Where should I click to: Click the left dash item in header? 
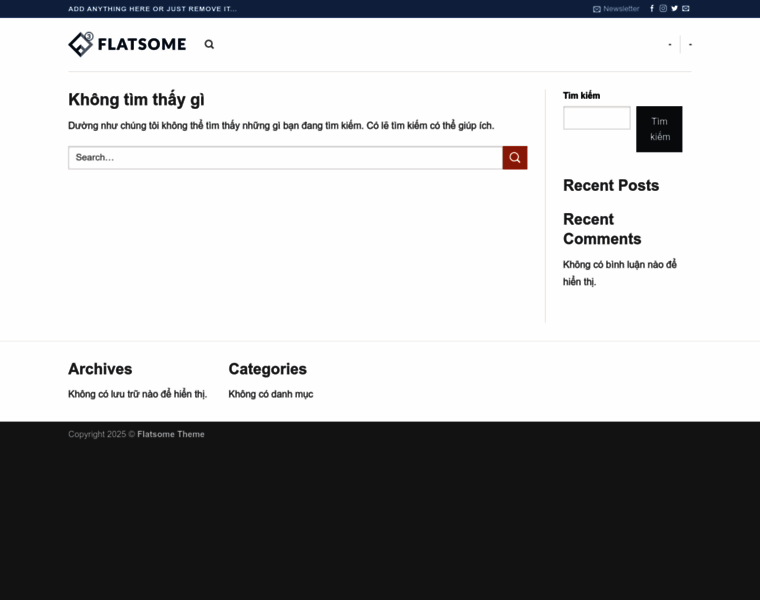pos(670,45)
